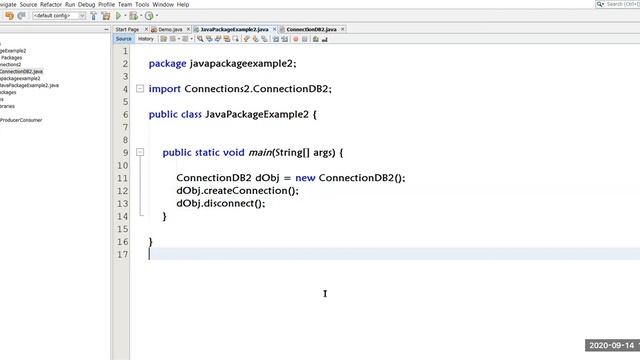Collapse the main method fold on line 9
This screenshot has width=640, height=360.
(140, 152)
